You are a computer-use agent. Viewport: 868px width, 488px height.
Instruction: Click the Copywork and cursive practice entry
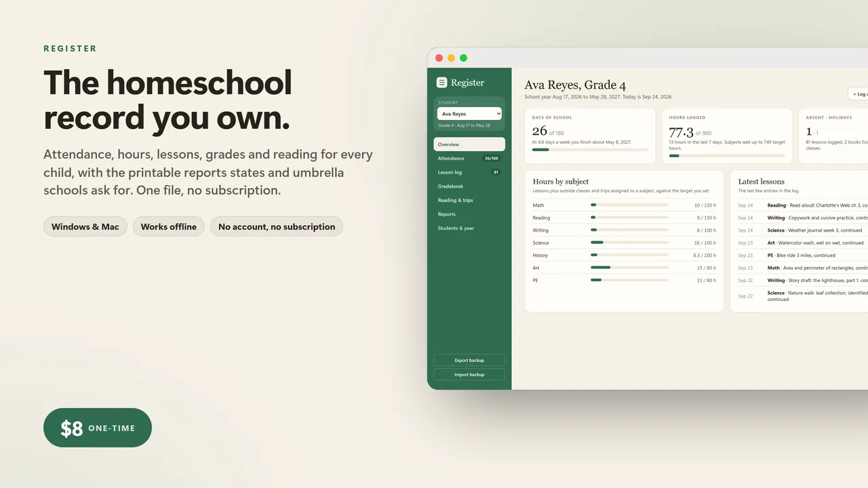803,218
